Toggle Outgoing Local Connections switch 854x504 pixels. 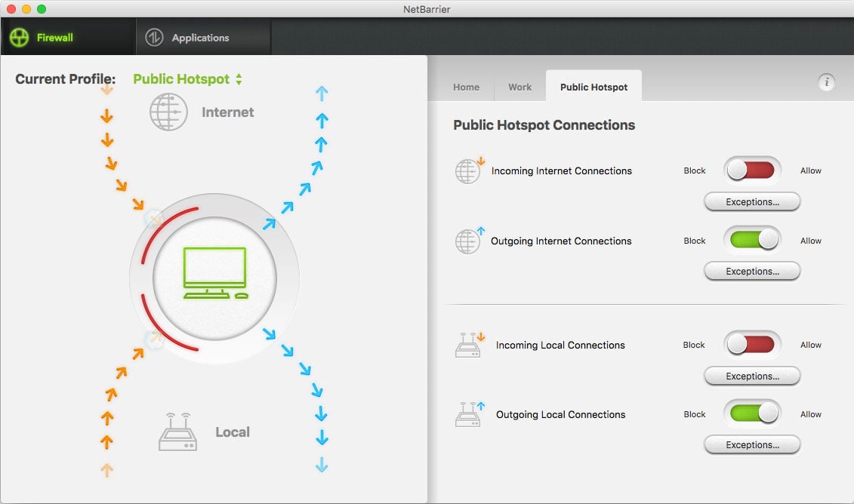(752, 413)
